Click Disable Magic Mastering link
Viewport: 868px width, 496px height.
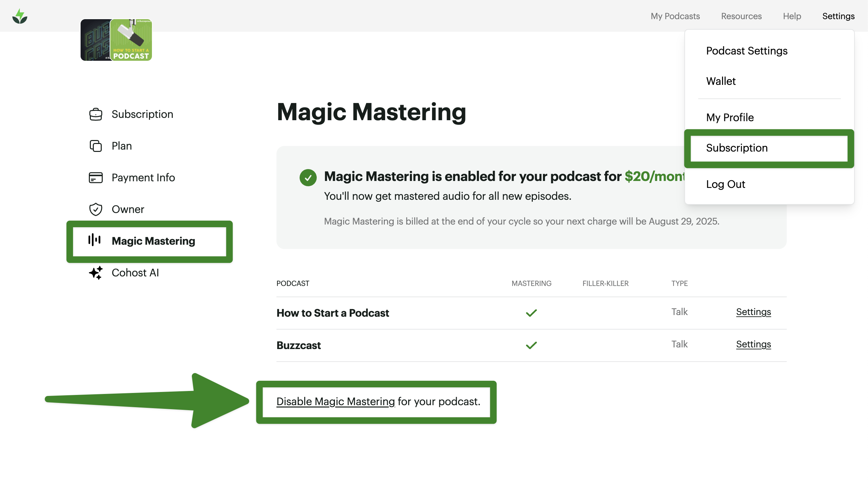pyautogui.click(x=335, y=401)
